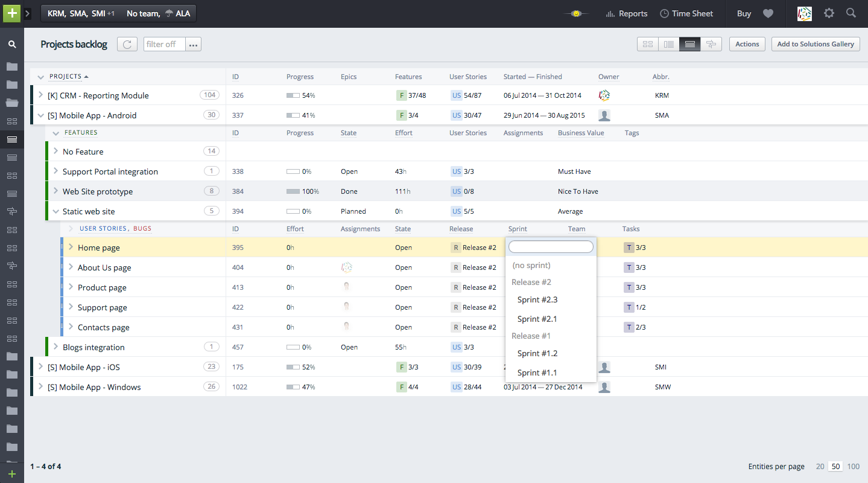
Task: Click the search magnifier in top bar
Action: (851, 13)
